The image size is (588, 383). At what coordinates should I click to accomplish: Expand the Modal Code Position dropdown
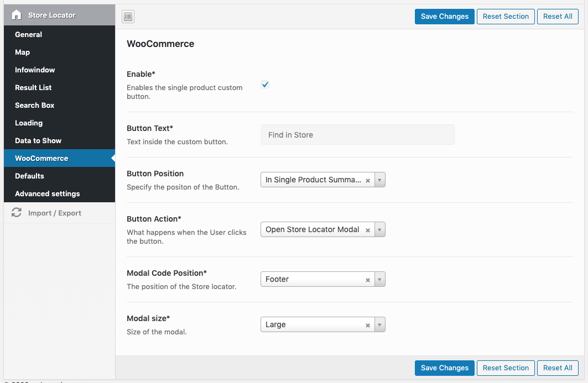(x=379, y=279)
